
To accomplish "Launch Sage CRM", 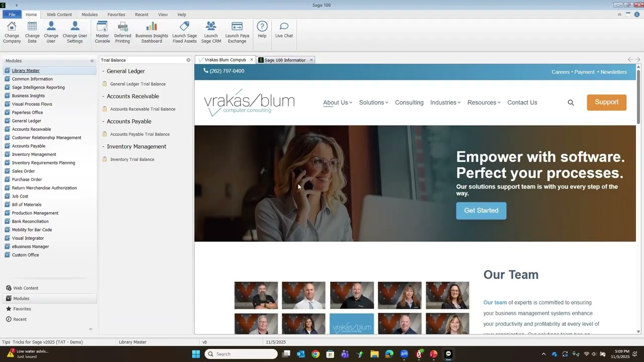I will (x=211, y=32).
